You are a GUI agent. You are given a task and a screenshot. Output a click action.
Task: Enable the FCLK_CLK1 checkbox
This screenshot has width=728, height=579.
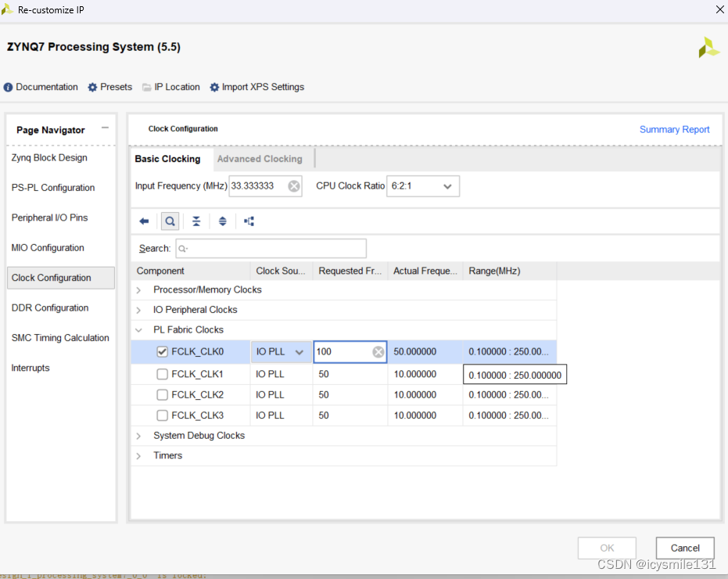coord(162,374)
